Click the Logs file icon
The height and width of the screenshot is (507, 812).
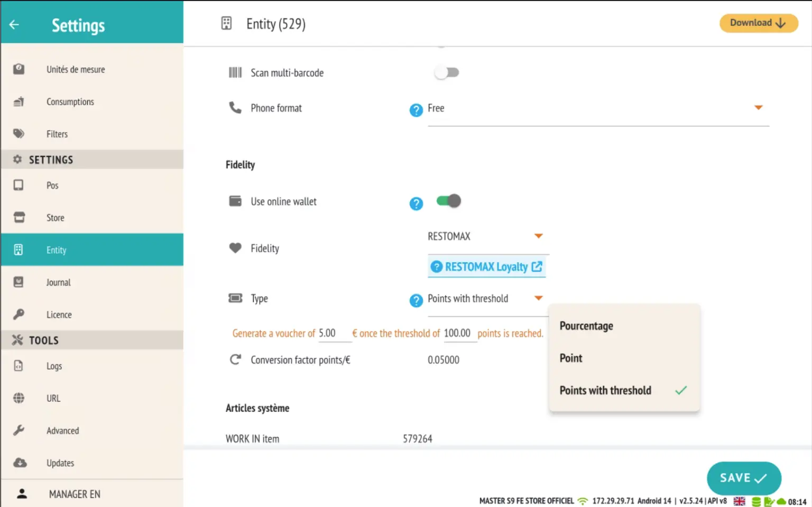(19, 366)
